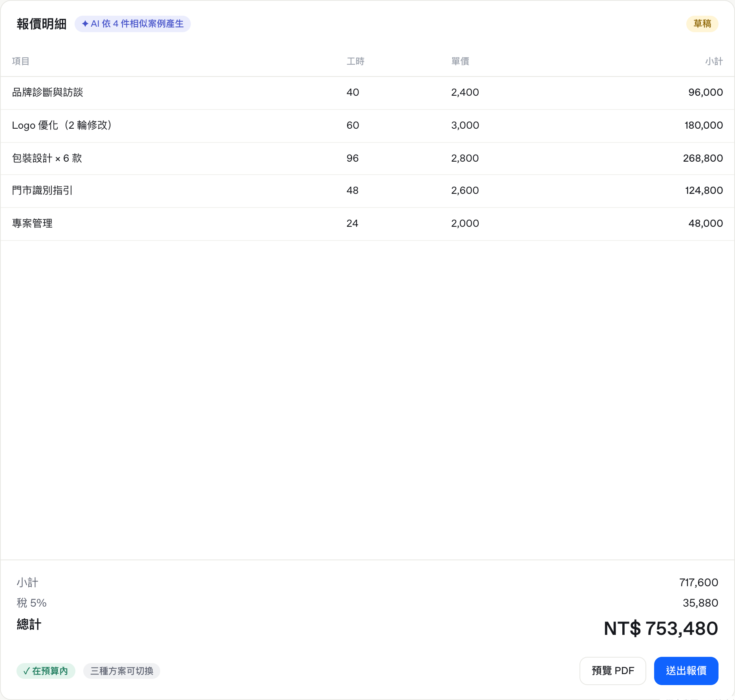This screenshot has width=735, height=700.
Task: Click subtotal 268,800
Action: coord(703,158)
